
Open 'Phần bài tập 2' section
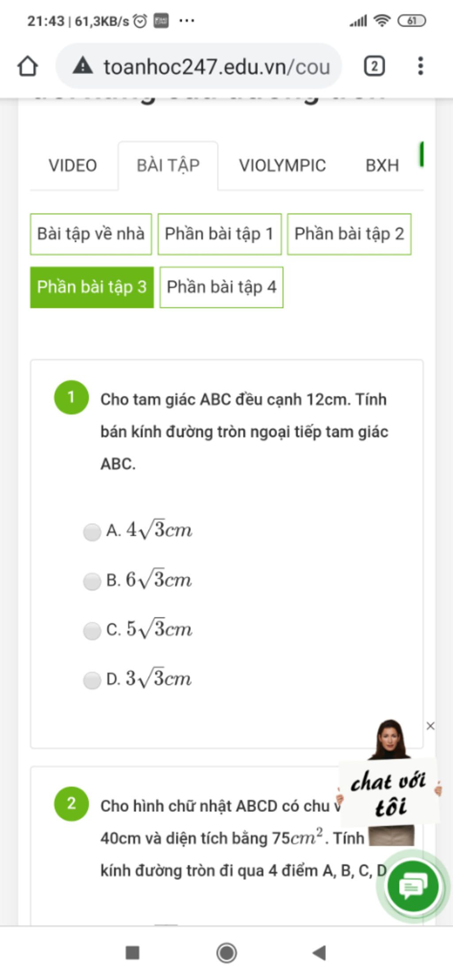pyautogui.click(x=349, y=234)
